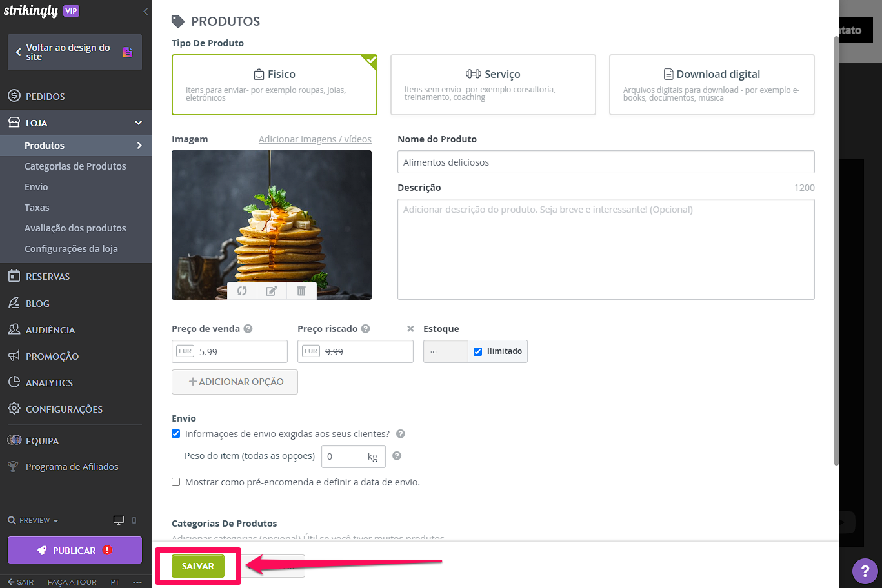882x588 pixels.
Task: Click help icon beside shipping info checkbox
Action: click(x=401, y=434)
